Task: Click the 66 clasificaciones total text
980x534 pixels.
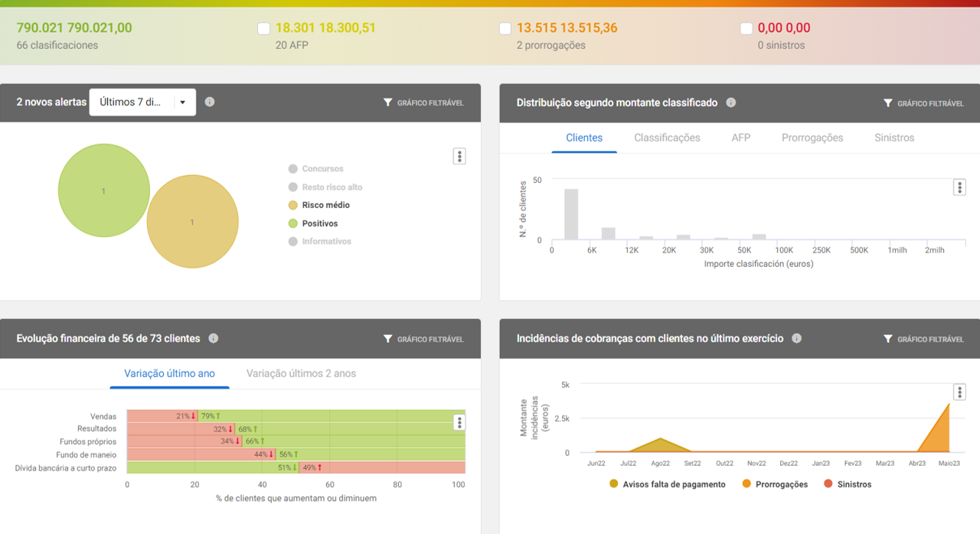Action: (57, 45)
